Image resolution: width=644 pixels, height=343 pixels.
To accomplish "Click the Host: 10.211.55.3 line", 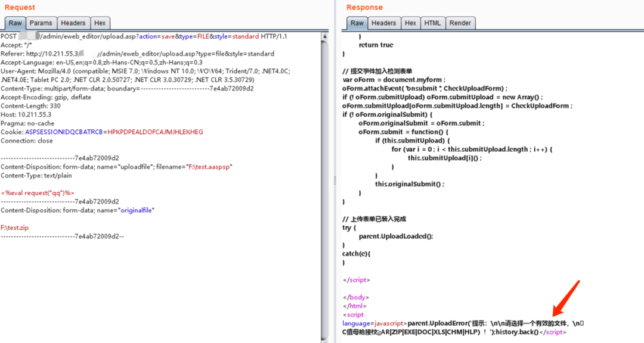I will pos(26,114).
